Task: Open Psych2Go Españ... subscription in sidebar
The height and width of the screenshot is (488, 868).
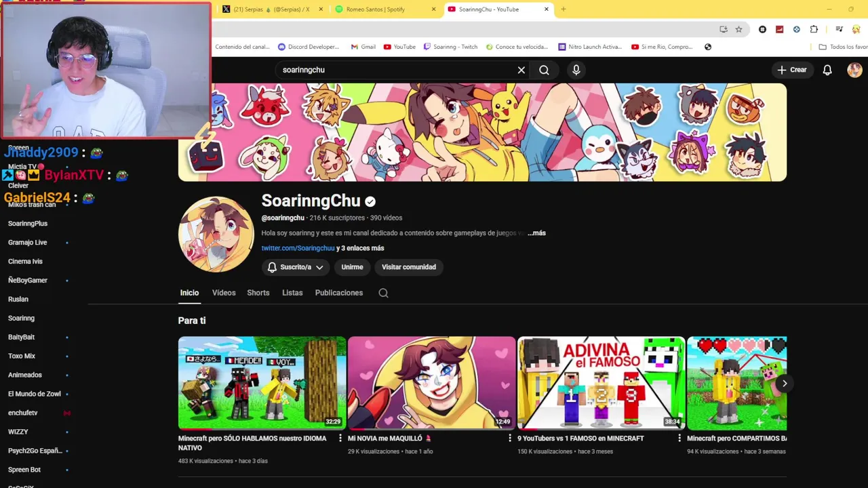Action: click(35, 451)
